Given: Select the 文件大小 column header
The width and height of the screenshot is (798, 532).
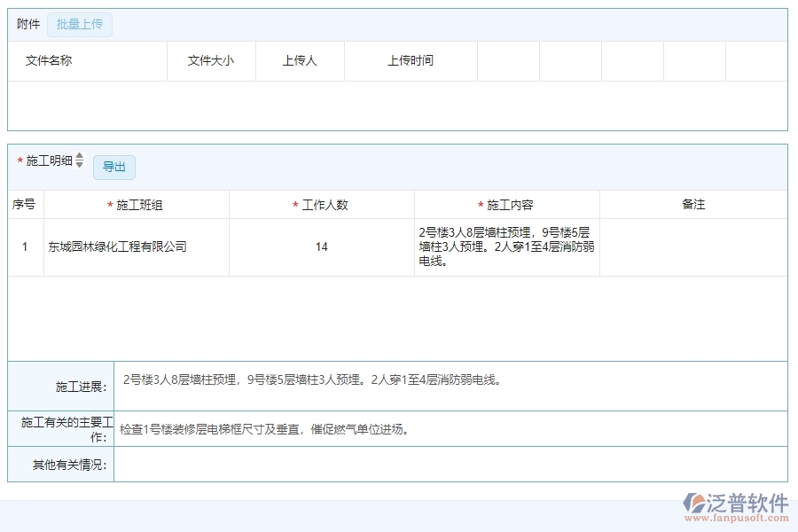Looking at the screenshot, I should pyautogui.click(x=211, y=61).
